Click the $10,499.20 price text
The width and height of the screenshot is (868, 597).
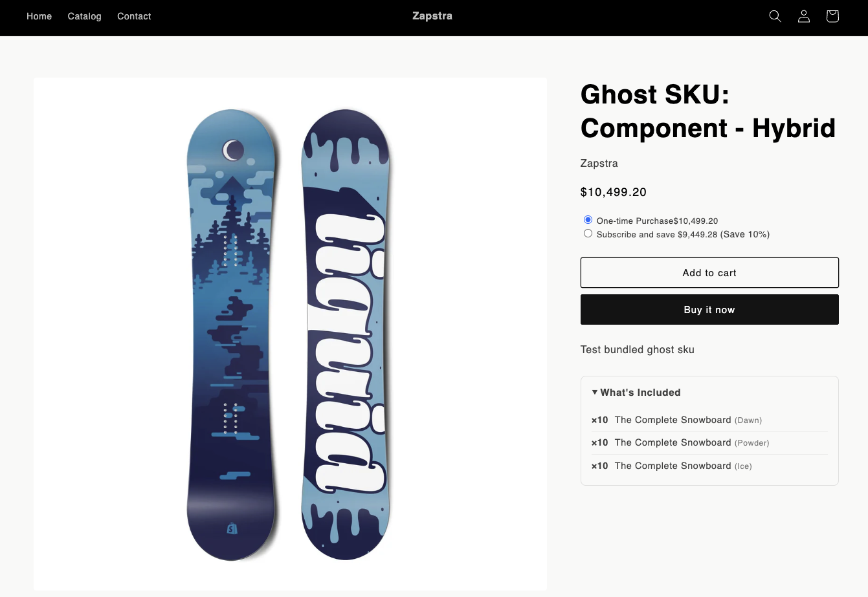pos(613,192)
